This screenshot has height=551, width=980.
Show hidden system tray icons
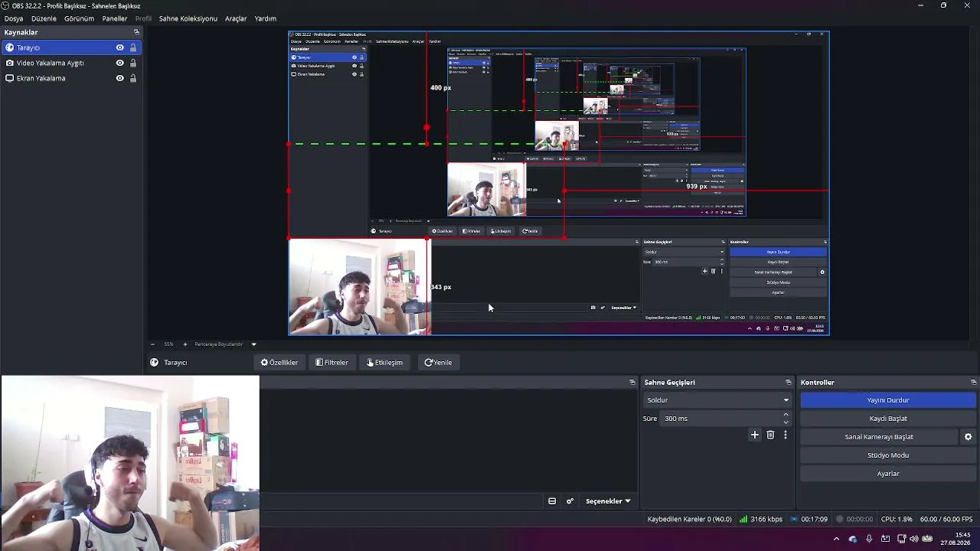click(836, 539)
